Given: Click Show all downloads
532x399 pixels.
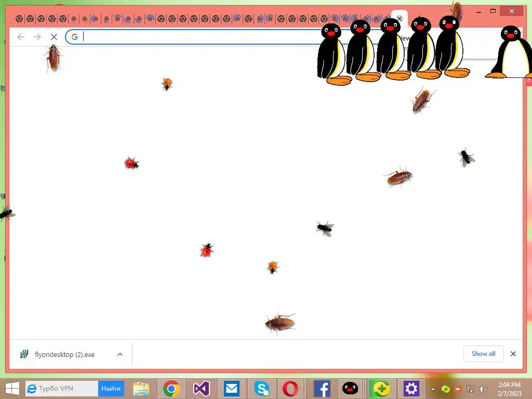Looking at the screenshot, I should [483, 353].
